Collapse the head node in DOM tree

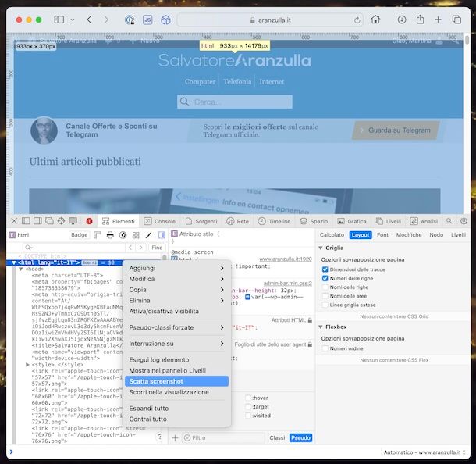(x=20, y=269)
